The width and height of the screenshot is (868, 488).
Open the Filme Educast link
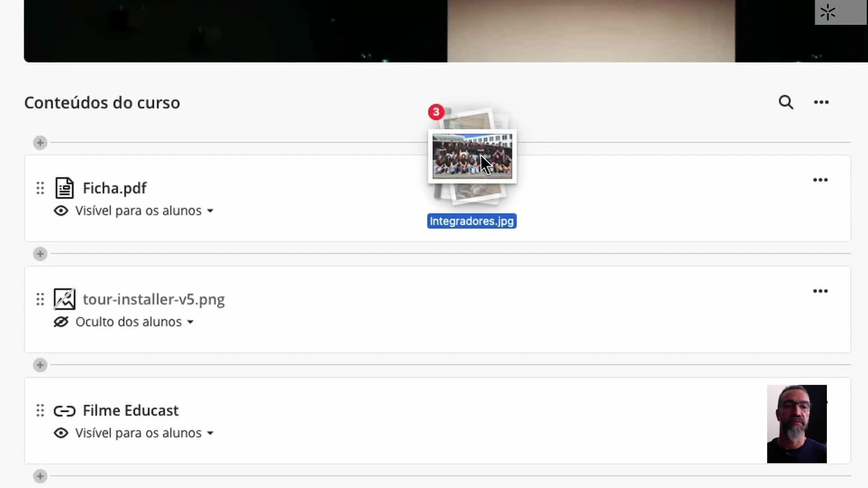click(130, 410)
